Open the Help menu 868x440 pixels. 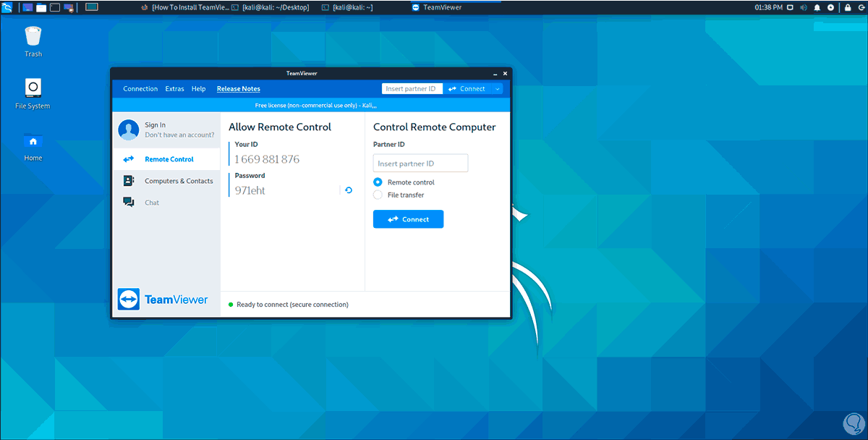[x=199, y=89]
